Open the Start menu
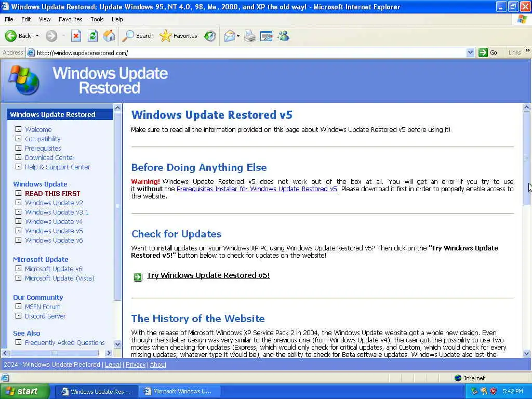Screen dimensions: 532x399 tap(24, 391)
